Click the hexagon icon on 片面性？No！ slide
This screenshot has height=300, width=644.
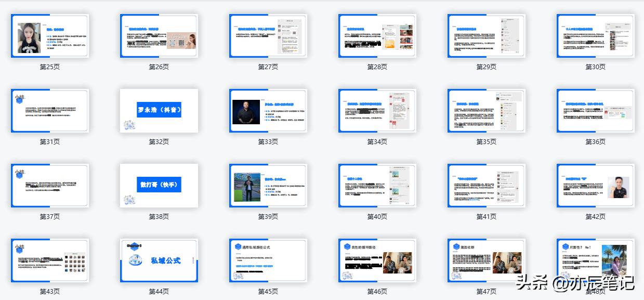pyautogui.click(x=565, y=246)
